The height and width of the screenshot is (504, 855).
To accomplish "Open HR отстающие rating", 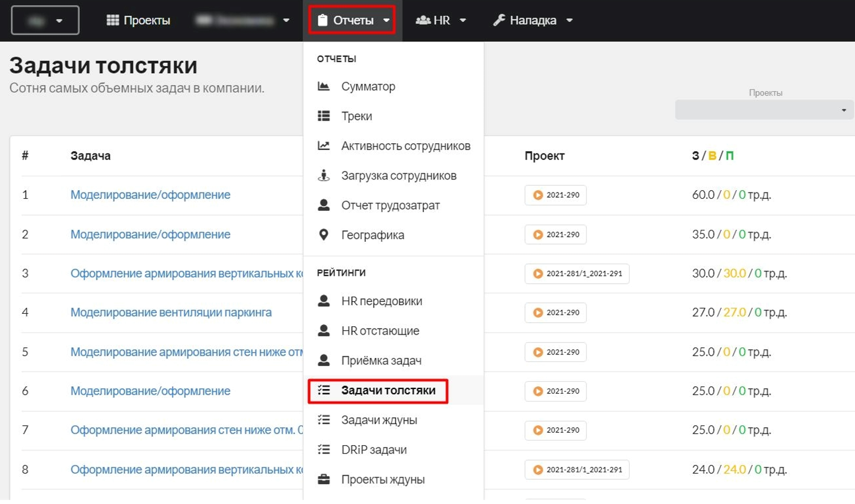I will pyautogui.click(x=394, y=331).
